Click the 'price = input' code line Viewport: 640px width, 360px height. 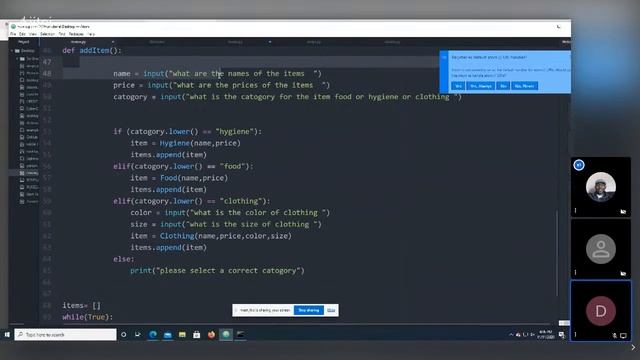coord(221,85)
